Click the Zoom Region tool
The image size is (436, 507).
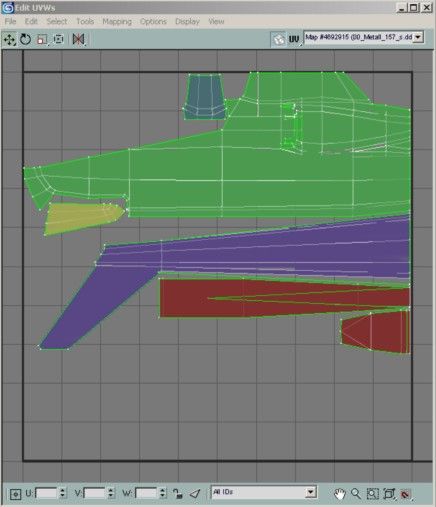click(372, 494)
